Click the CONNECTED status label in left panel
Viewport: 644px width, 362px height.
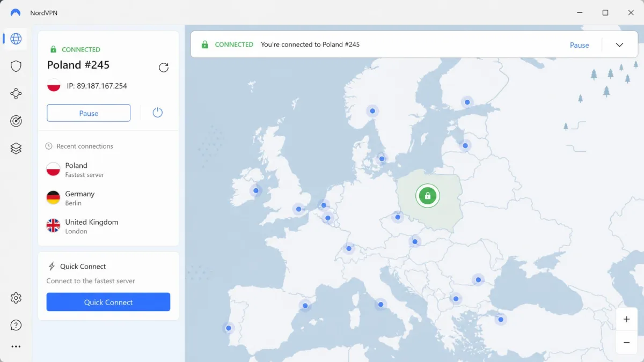(81, 49)
